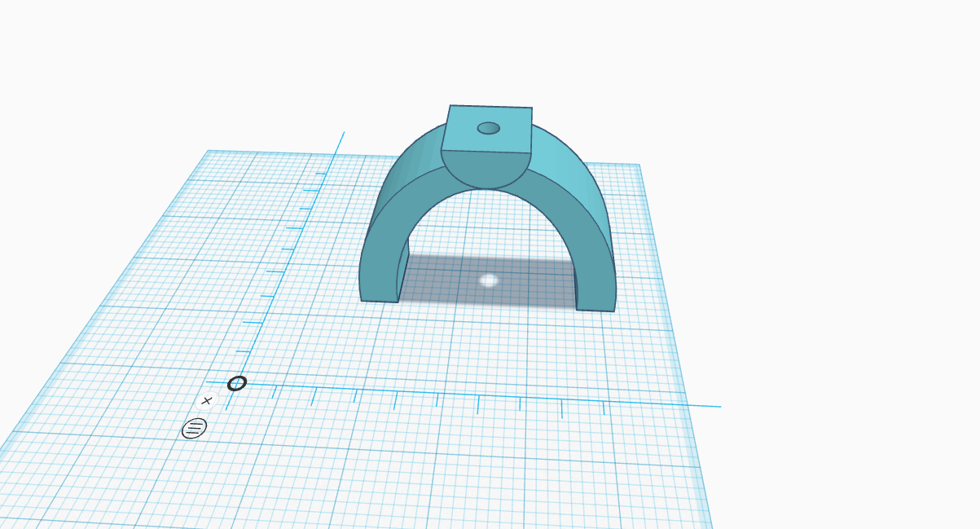980x529 pixels.
Task: Dismiss the ruler with the X icon
Action: (207, 400)
